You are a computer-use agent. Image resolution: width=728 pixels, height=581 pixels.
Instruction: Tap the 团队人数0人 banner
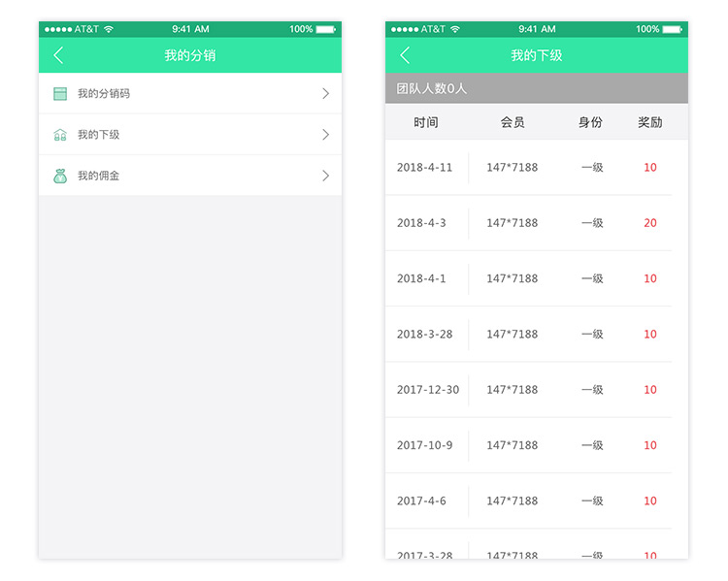tap(537, 88)
